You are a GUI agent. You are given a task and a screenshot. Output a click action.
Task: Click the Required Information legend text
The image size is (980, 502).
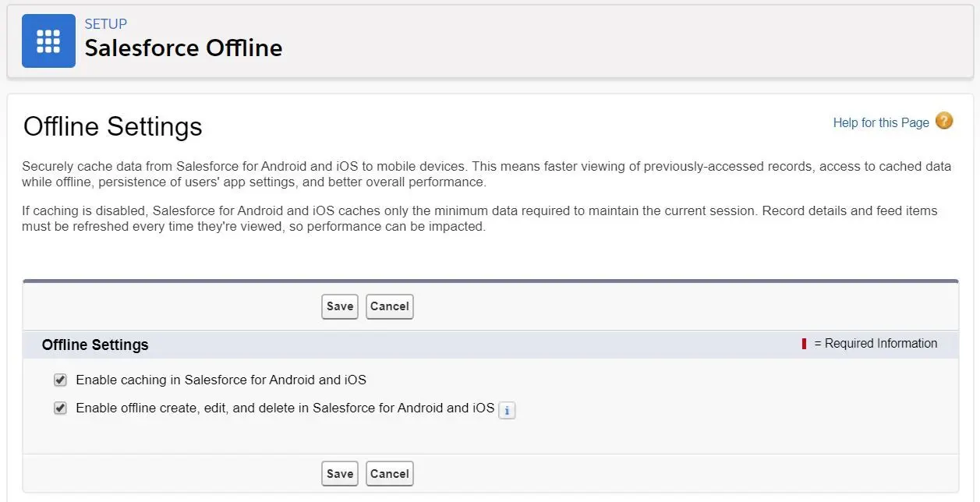pyautogui.click(x=876, y=344)
